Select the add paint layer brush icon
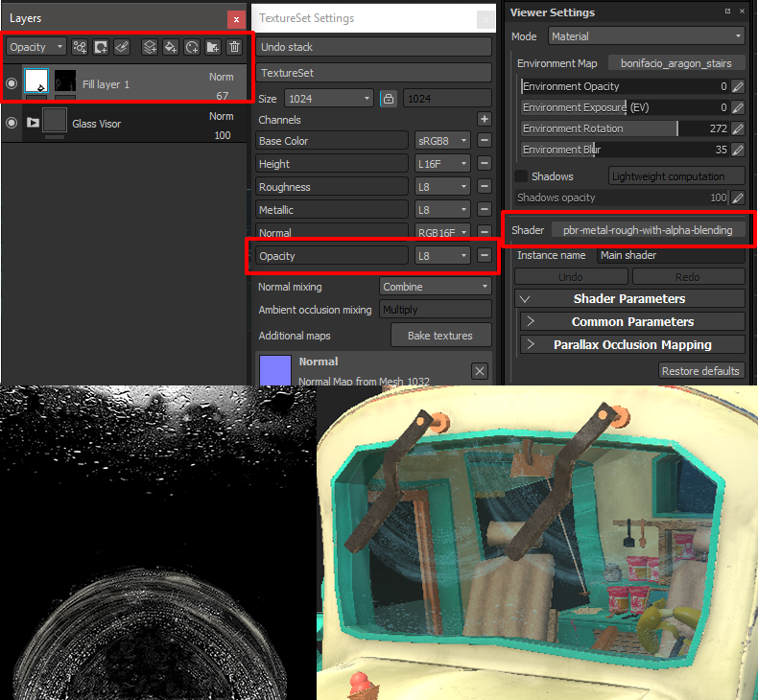This screenshot has width=758, height=700. pyautogui.click(x=122, y=47)
